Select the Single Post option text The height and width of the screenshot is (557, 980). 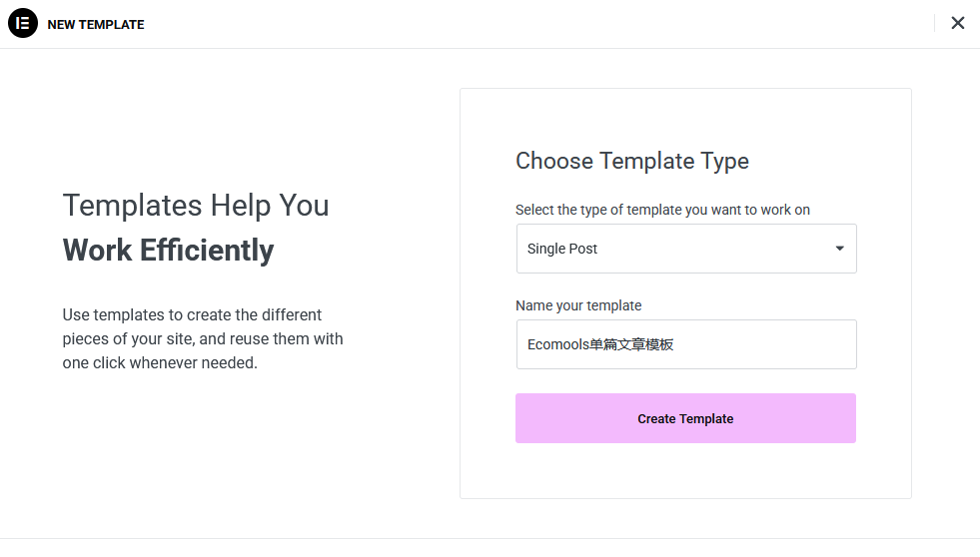(x=562, y=249)
